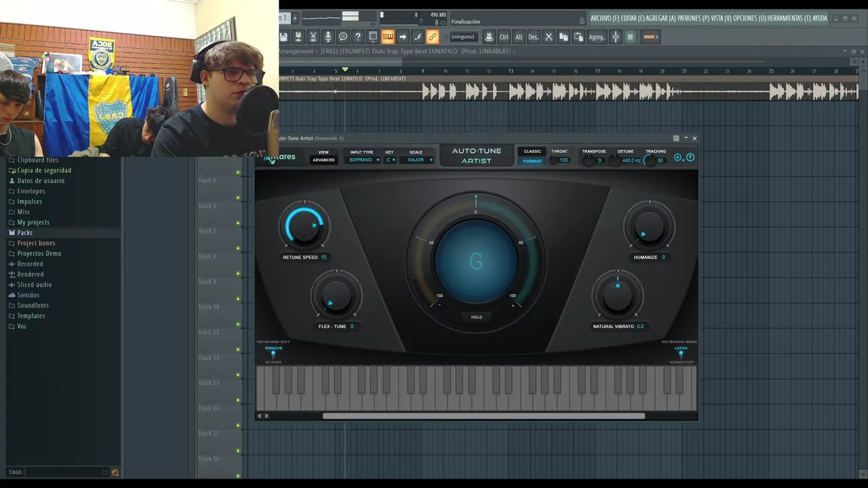The image size is (868, 488).
Task: Click the plus button beside pattern selector
Action: pyautogui.click(x=295, y=18)
